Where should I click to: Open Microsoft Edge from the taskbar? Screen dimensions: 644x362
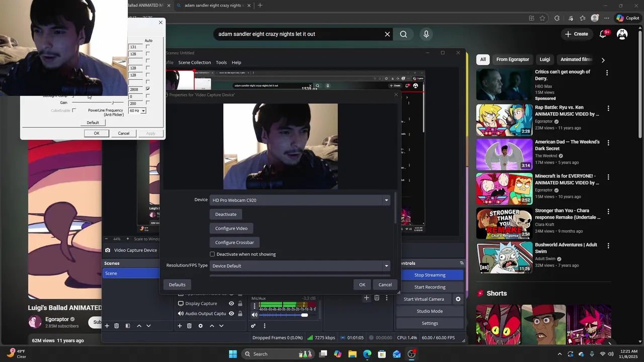(367, 354)
